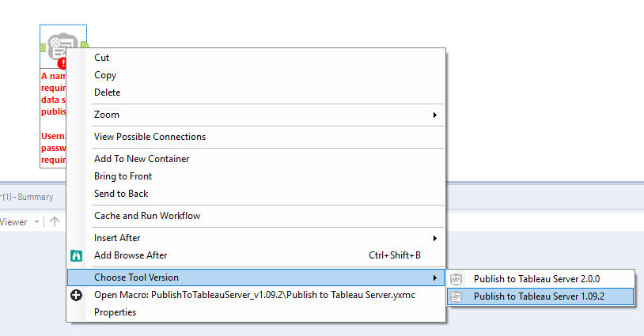
Task: Select Publish to Tableau Server 2.0.0 version
Action: tap(540, 279)
